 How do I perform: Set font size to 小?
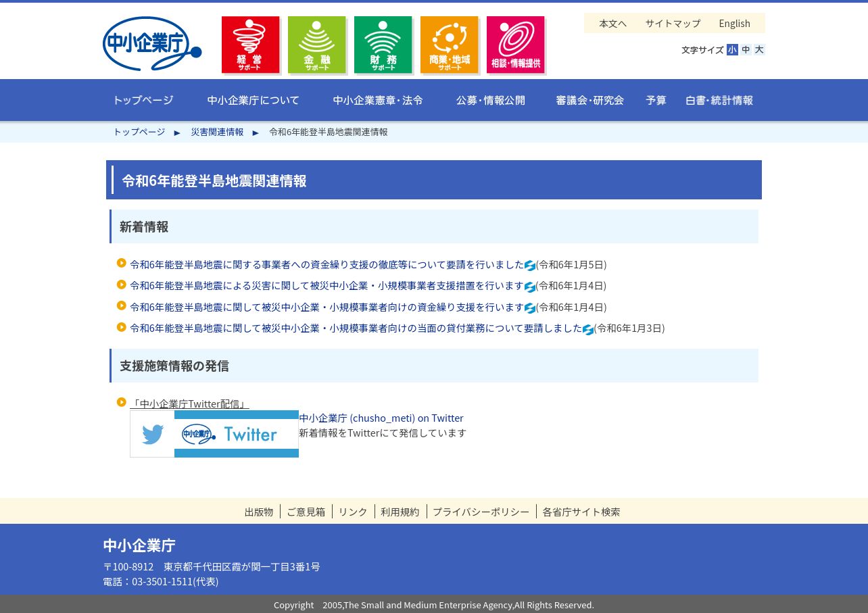[732, 49]
